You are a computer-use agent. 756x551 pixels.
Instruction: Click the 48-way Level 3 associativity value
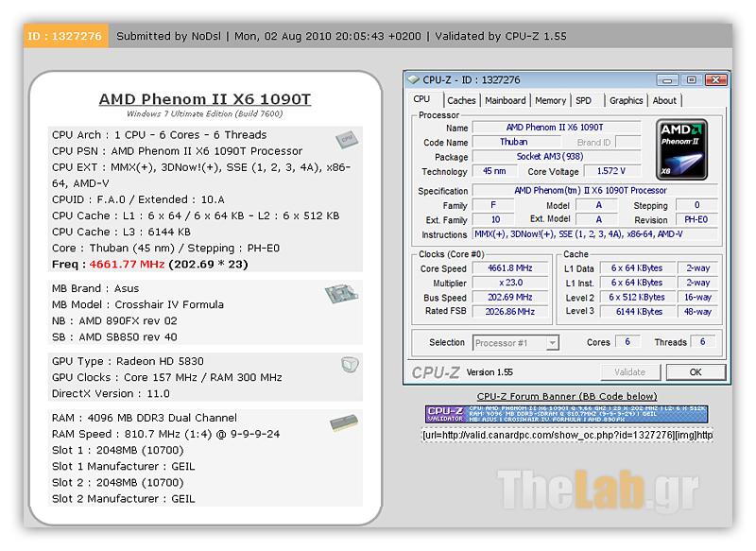coord(697,311)
